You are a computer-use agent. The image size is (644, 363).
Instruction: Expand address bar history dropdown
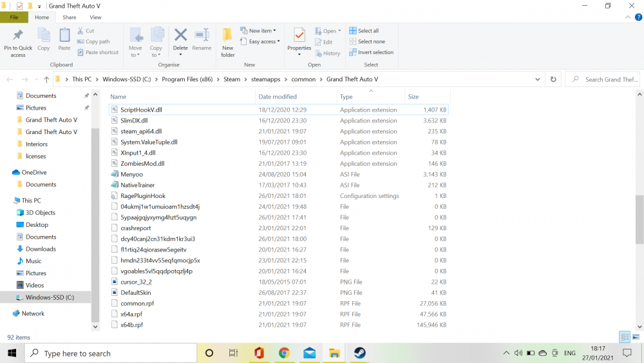tap(538, 79)
